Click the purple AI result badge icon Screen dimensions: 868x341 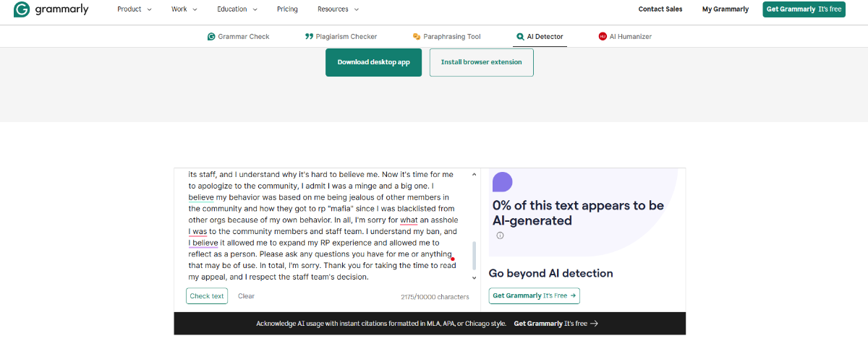502,182
